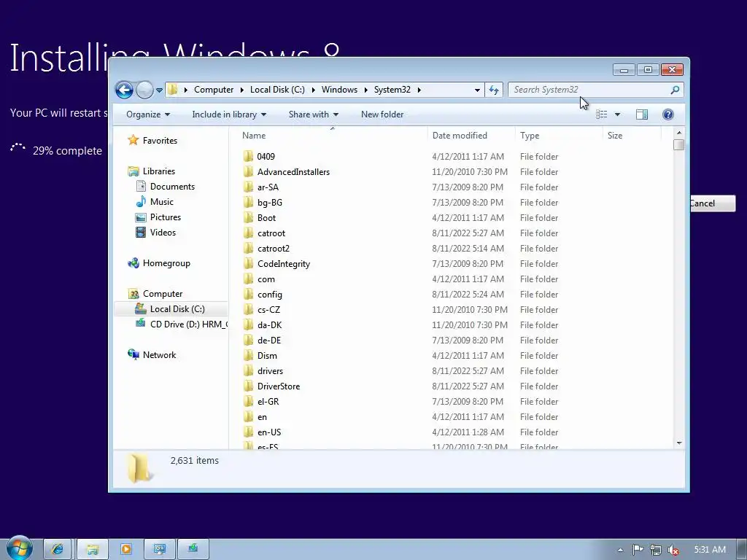This screenshot has height=560, width=747.
Task: Select the Dism folder icon
Action: pyautogui.click(x=248, y=355)
